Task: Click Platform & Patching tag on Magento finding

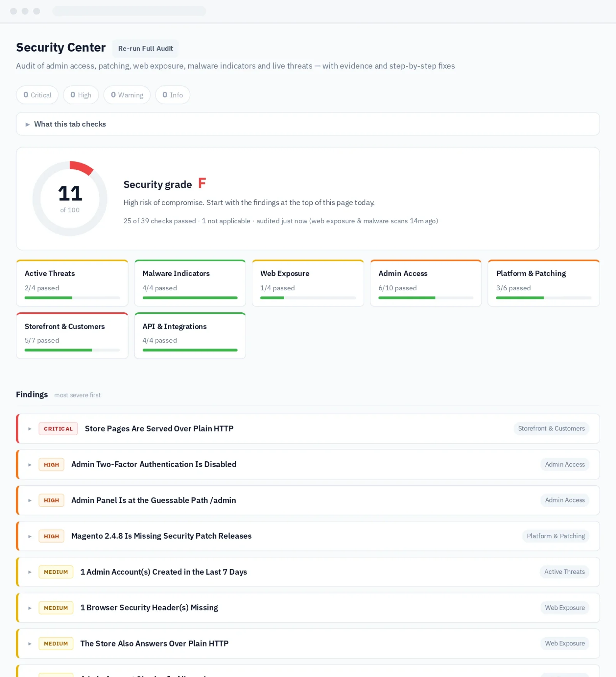Action: coord(556,536)
